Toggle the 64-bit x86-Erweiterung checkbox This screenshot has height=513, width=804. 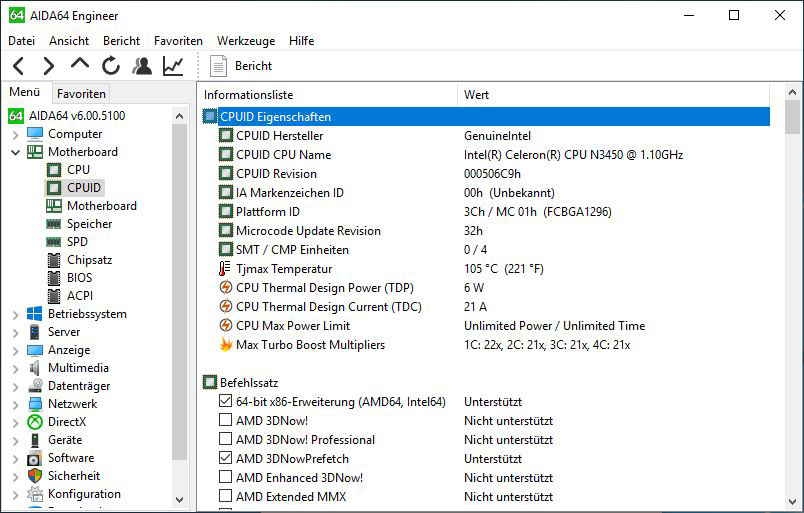pyautogui.click(x=226, y=401)
